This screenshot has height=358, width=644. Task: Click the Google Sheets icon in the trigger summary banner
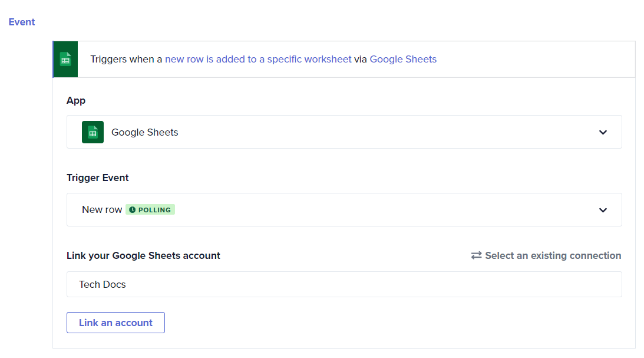65,59
